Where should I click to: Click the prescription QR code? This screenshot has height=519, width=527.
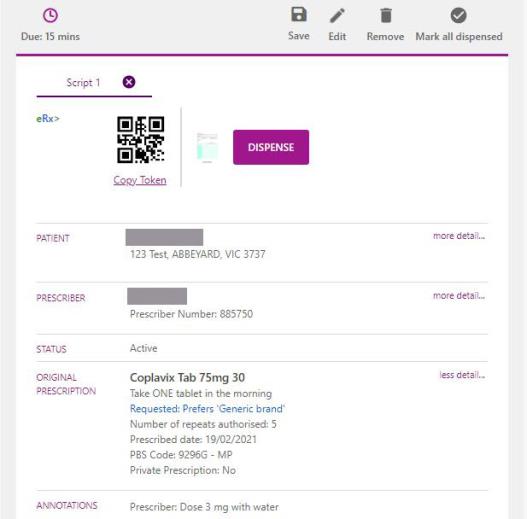click(x=140, y=140)
